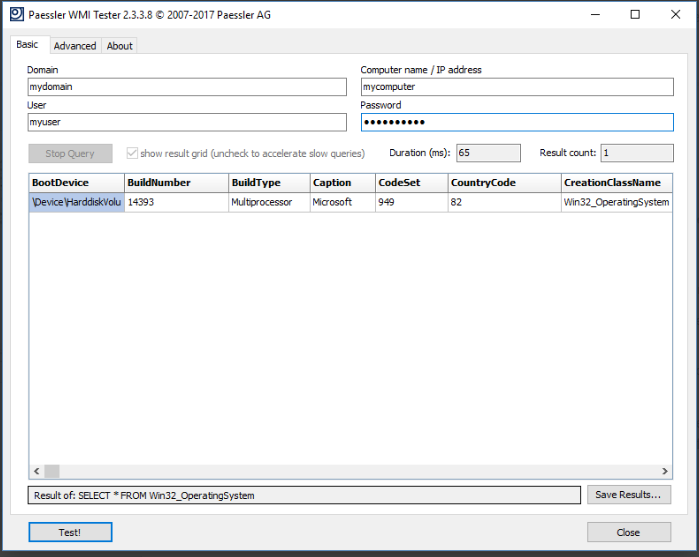Click the Result count value field
Screen dimensions: 699x557
(637, 153)
